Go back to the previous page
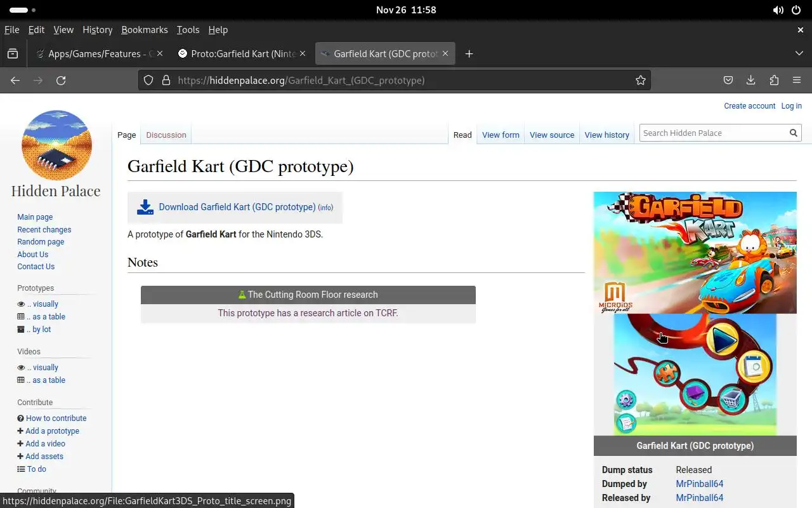The image size is (812, 508). click(x=15, y=80)
